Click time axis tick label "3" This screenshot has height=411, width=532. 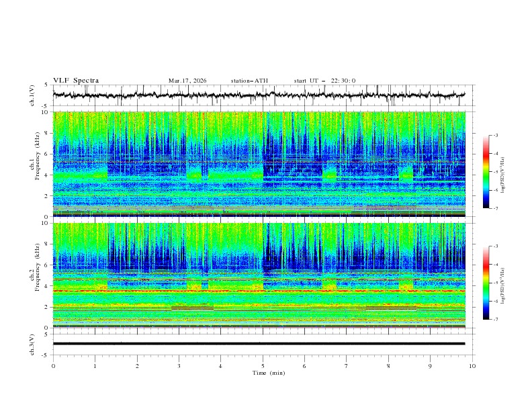click(179, 366)
